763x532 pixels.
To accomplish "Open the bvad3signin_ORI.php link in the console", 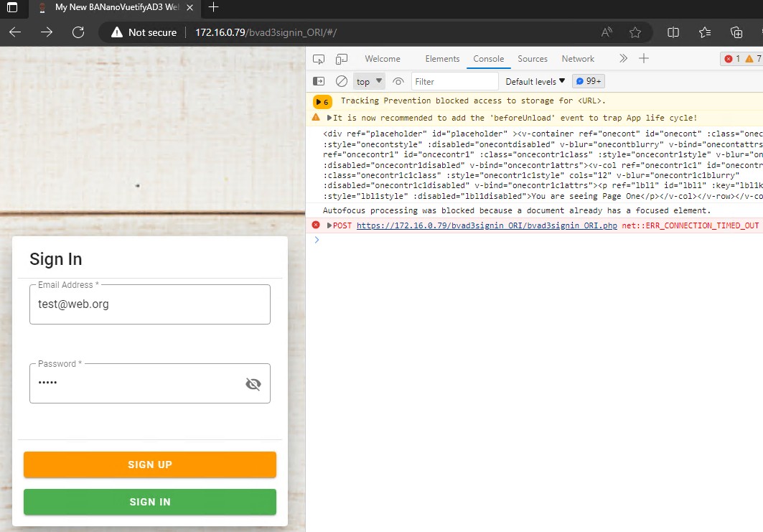I will click(x=487, y=225).
